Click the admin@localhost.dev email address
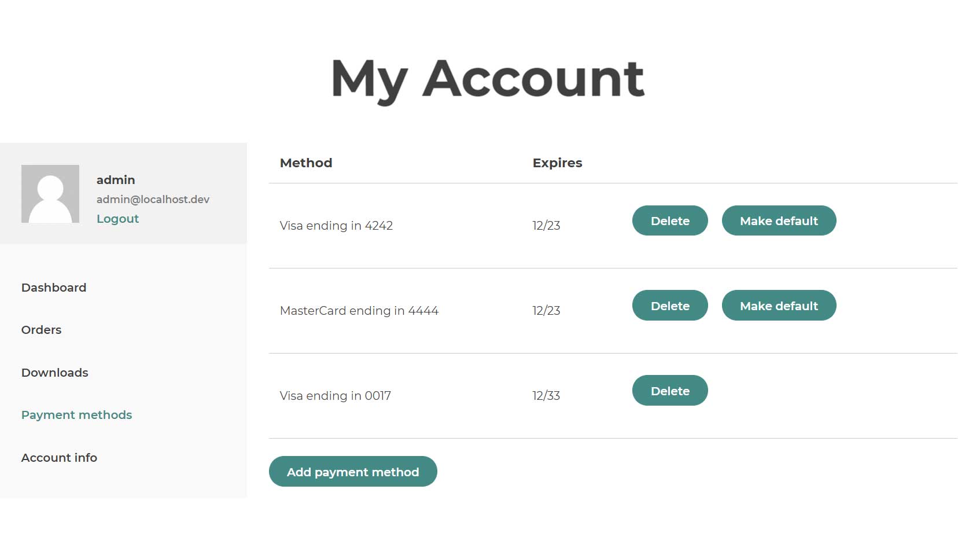Viewport: 980px width, 537px height. (153, 200)
